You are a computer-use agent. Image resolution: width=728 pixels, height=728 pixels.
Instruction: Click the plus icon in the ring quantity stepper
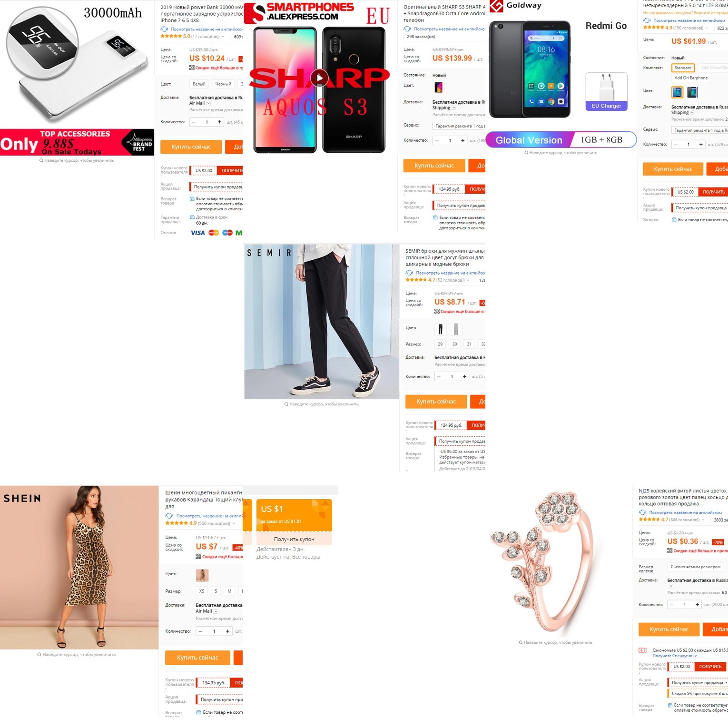697,605
